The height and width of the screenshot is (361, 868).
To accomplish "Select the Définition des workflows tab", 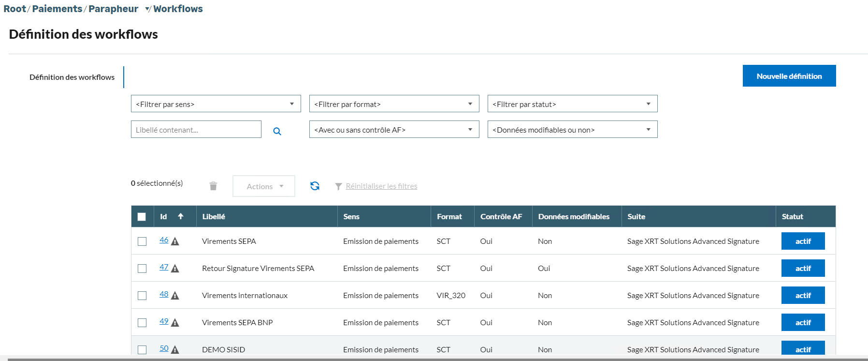I will tap(72, 77).
